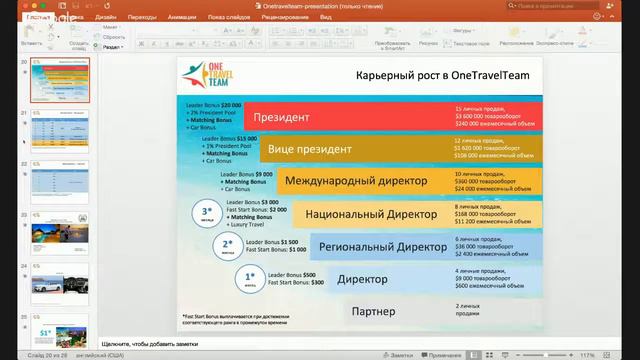
Task: Click the Undo icon in title bar
Action: (x=89, y=6)
